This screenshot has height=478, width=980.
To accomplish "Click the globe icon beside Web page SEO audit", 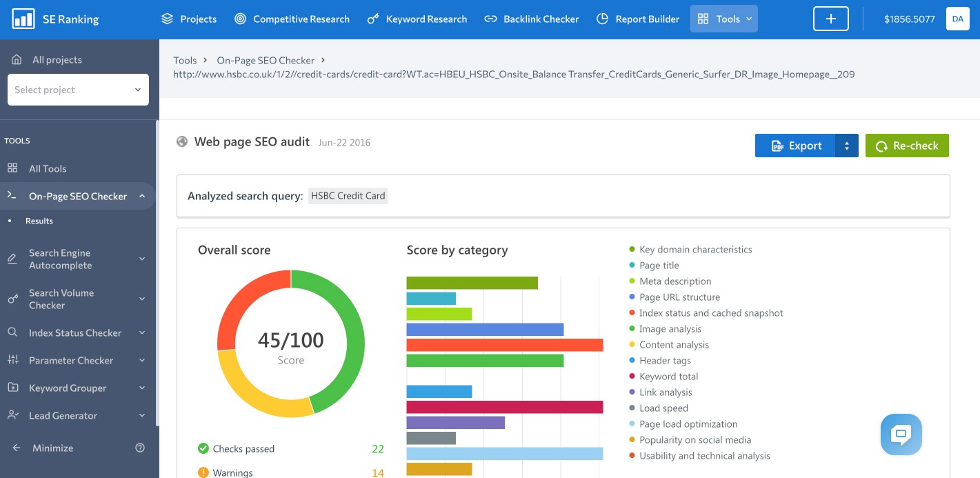I will pos(182,141).
